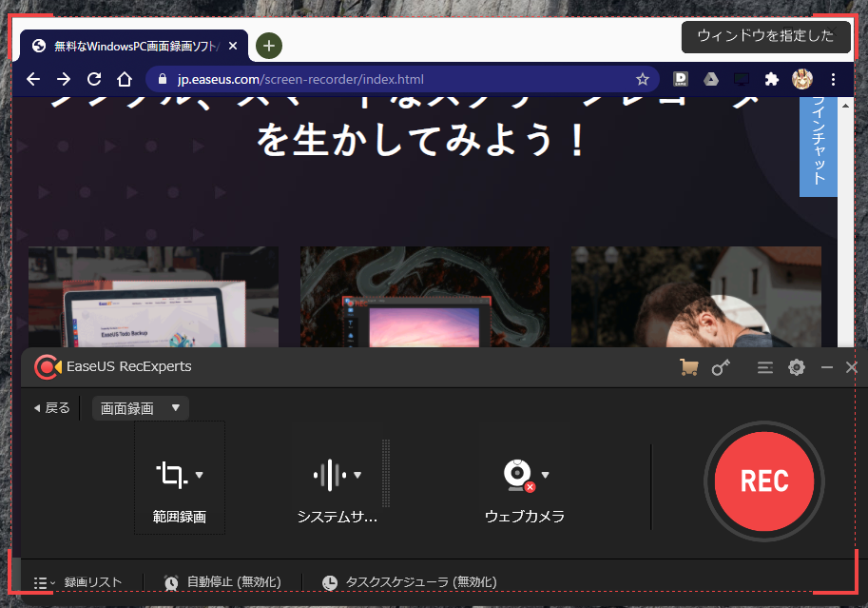Start recording with the red REC button

[764, 481]
